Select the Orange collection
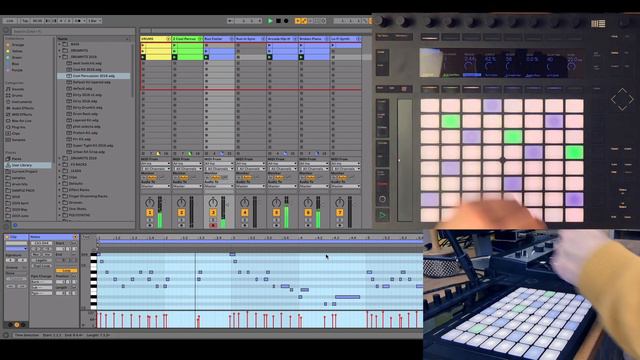The height and width of the screenshot is (360, 640). (x=18, y=45)
